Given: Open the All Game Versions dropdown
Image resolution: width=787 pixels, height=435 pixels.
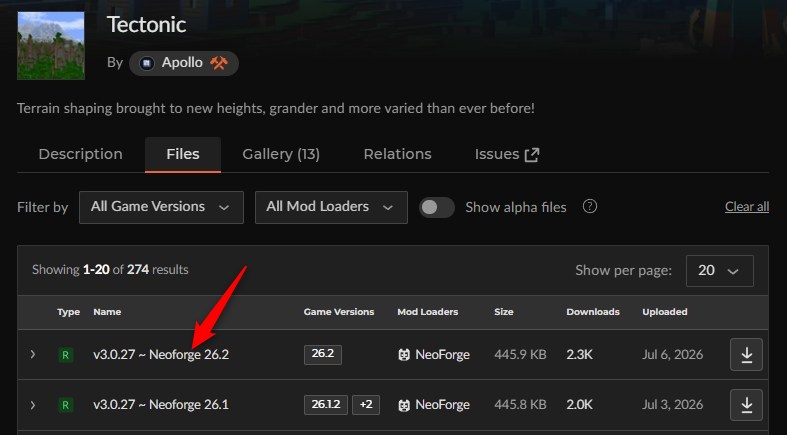Looking at the screenshot, I should [x=161, y=207].
